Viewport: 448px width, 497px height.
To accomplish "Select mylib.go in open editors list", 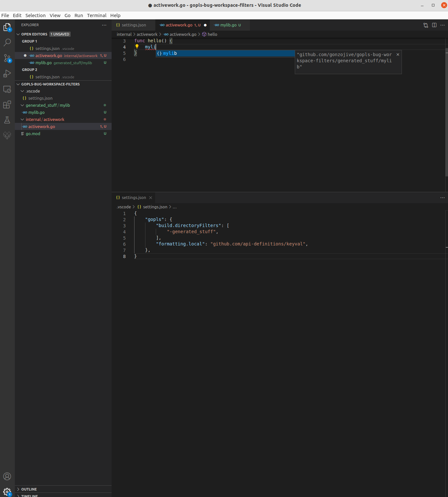I will (x=63, y=63).
